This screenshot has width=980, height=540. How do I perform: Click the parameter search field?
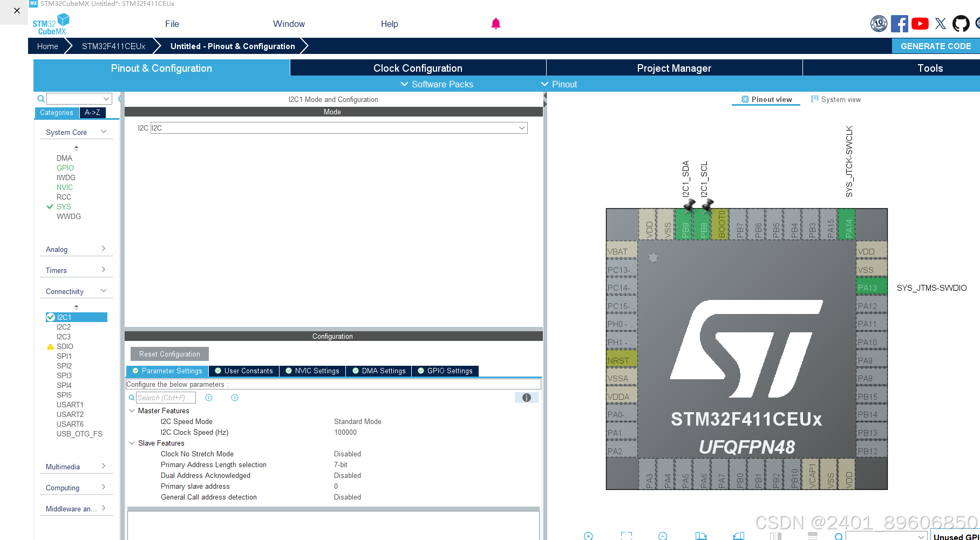pyautogui.click(x=166, y=398)
